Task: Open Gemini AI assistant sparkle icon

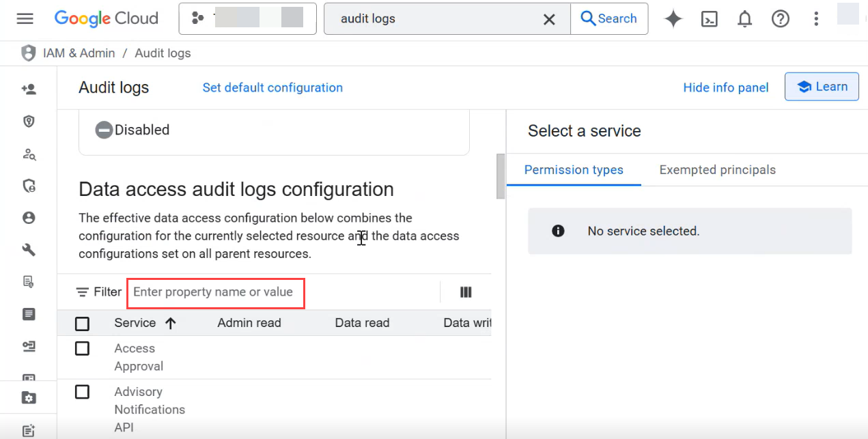Action: 673,19
